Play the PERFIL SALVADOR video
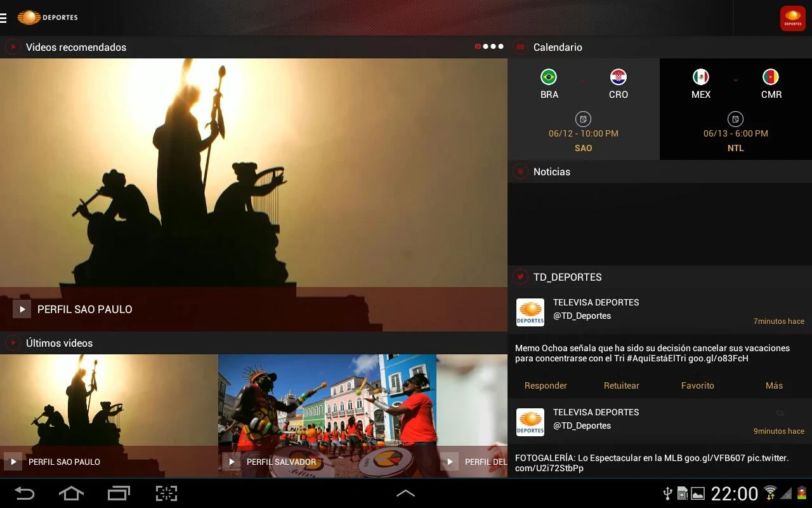 (x=231, y=462)
